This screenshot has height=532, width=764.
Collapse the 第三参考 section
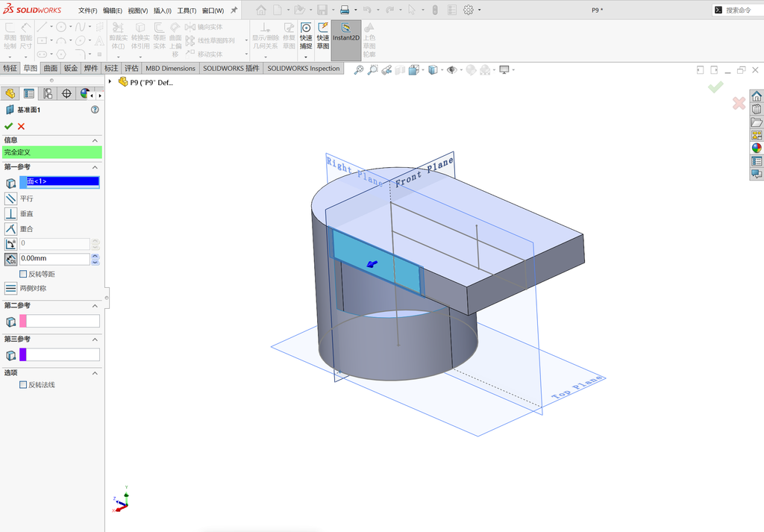click(x=95, y=339)
